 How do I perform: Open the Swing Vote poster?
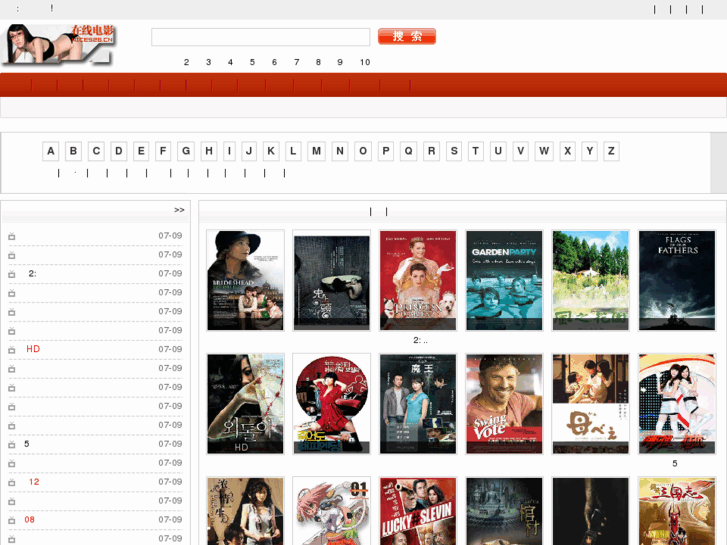(504, 404)
